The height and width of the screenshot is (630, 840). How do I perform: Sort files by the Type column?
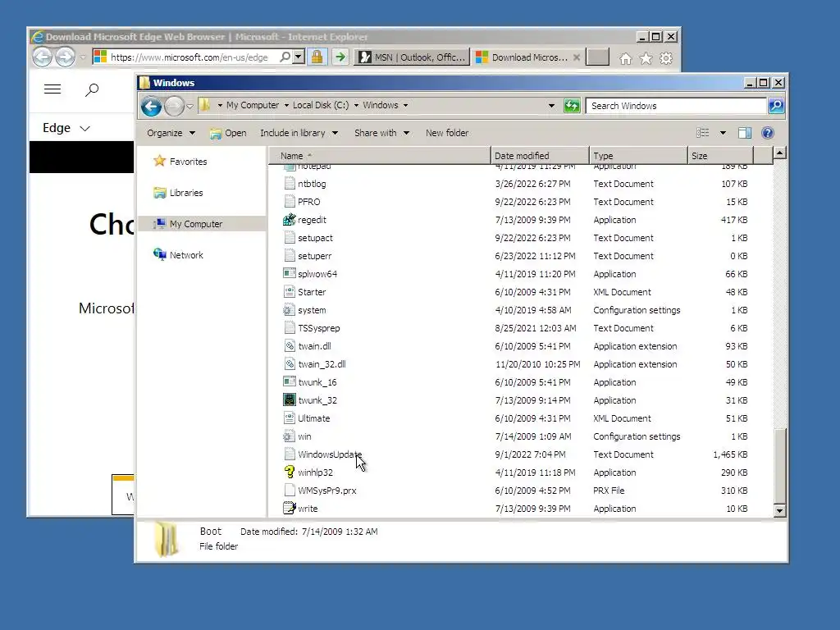point(638,155)
